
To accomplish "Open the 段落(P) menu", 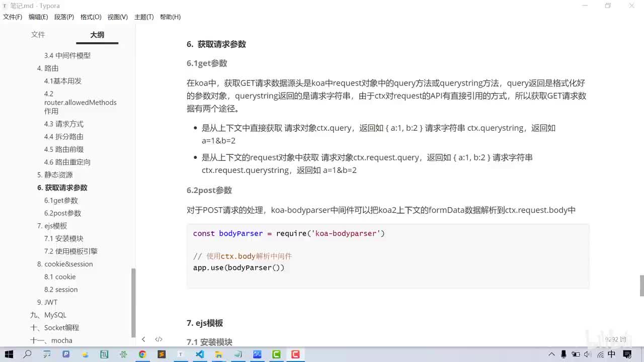I will point(64,17).
